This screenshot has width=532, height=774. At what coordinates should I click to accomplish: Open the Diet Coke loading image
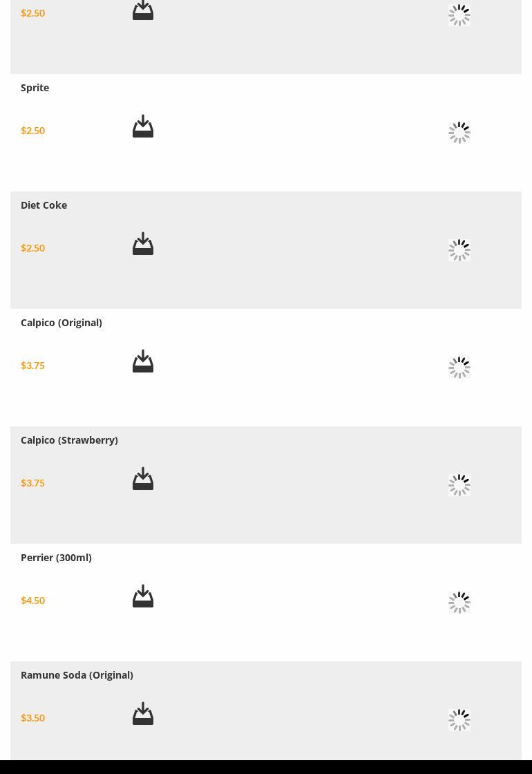tap(459, 250)
